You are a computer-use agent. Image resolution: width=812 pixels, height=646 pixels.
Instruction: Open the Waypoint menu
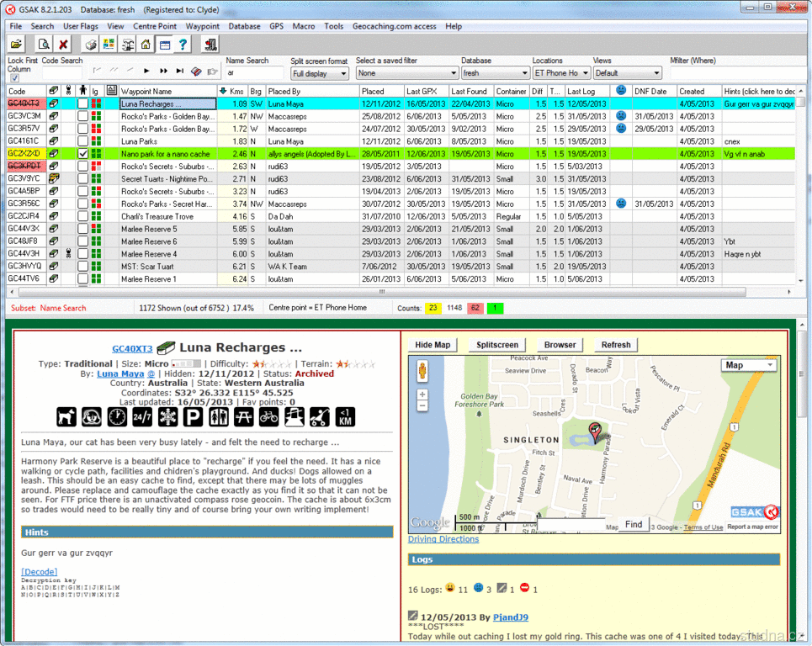coord(202,26)
